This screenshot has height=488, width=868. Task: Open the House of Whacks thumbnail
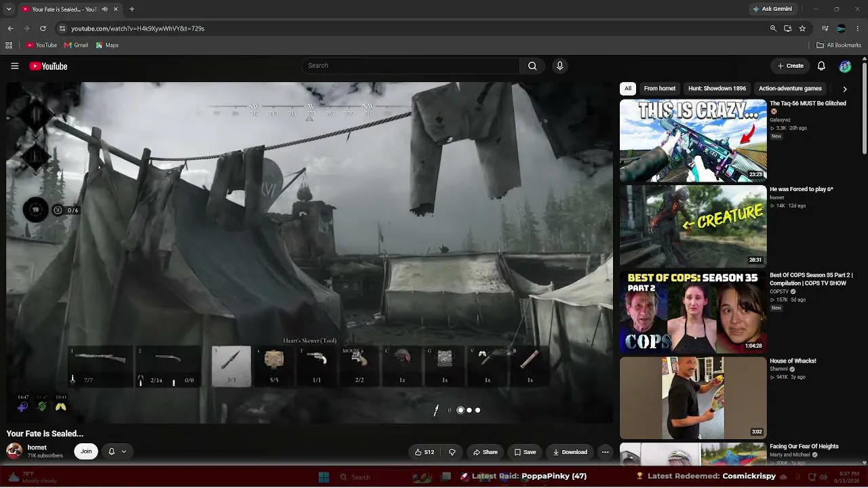tap(693, 398)
